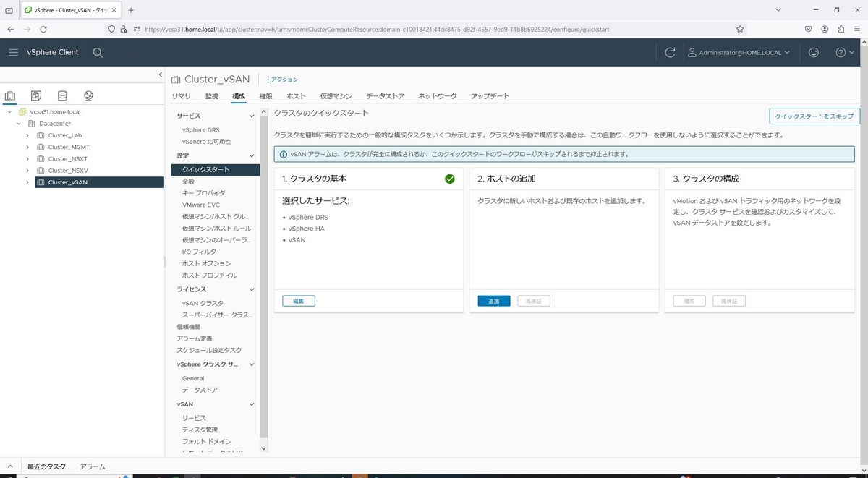
Task: Open the Administrator@HOME.LOCAL user menu
Action: click(x=738, y=52)
